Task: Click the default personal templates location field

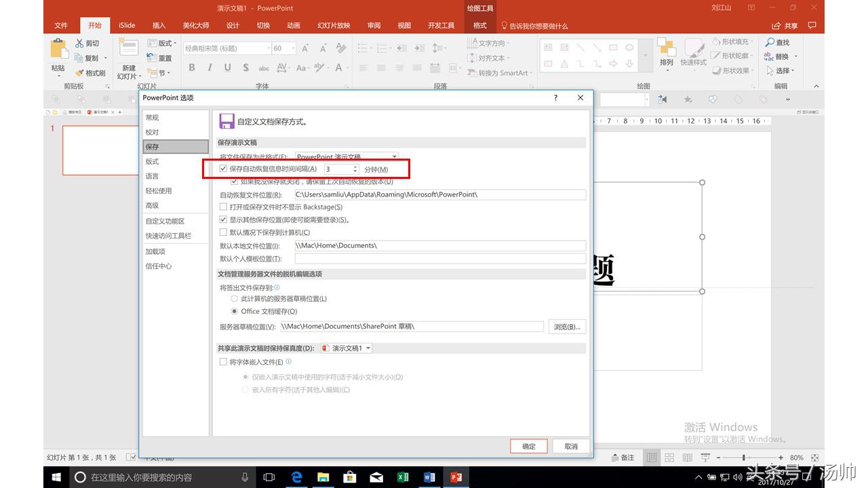Action: click(440, 258)
